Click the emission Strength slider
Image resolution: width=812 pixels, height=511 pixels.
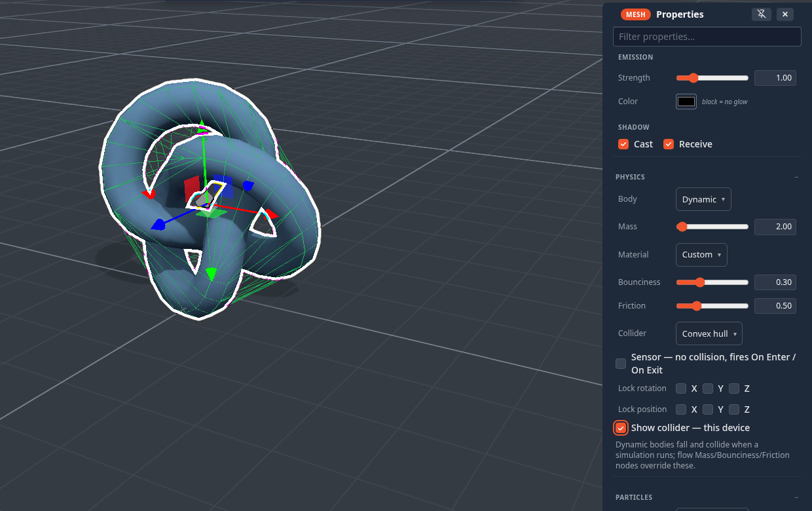[712, 78]
